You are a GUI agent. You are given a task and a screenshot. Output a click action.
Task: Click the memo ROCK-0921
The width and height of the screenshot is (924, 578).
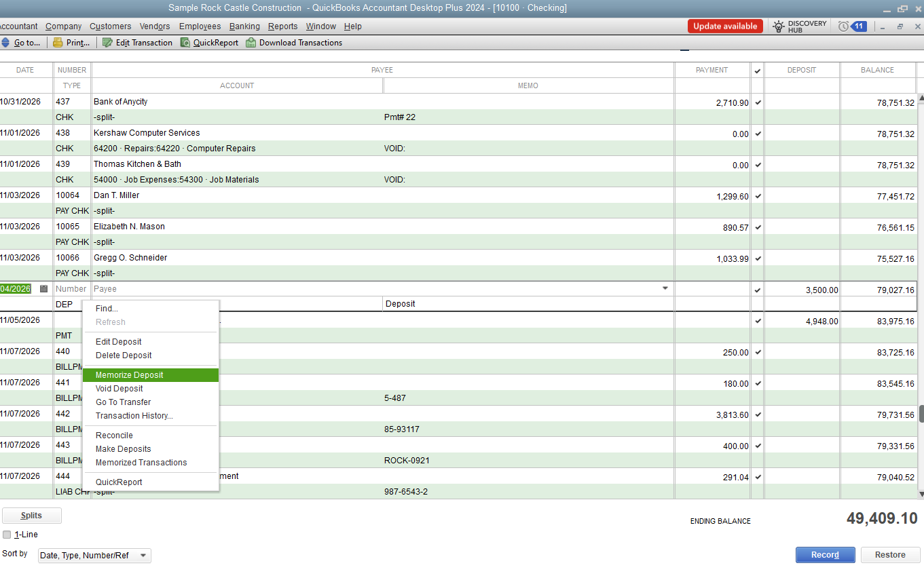point(407,461)
